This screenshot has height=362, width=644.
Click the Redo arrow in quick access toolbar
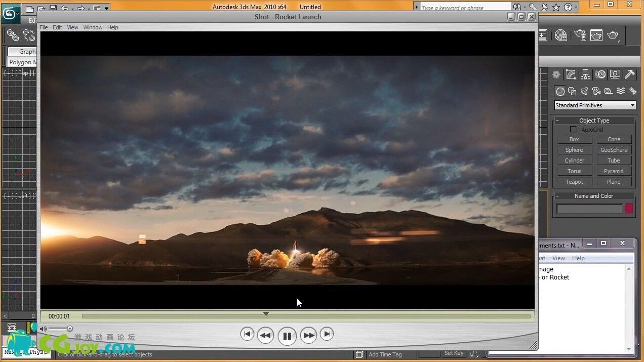pos(80,8)
